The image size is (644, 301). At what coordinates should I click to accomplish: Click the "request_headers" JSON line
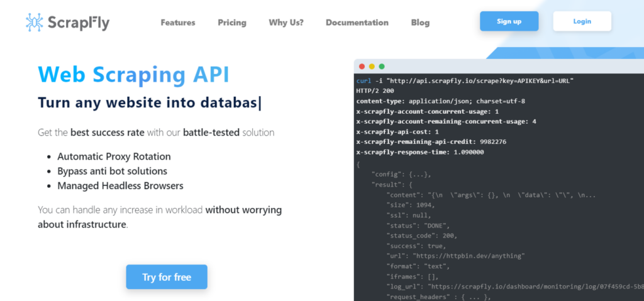coord(438,297)
